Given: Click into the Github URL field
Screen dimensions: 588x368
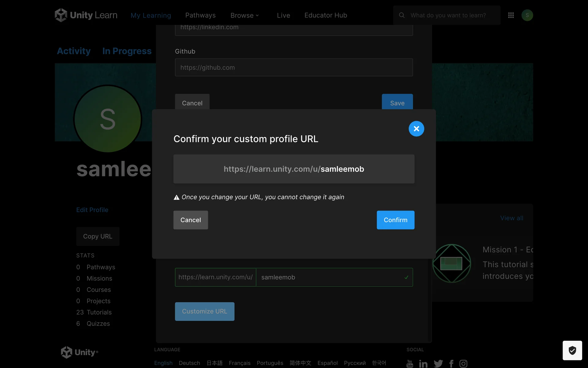Looking at the screenshot, I should (x=294, y=67).
